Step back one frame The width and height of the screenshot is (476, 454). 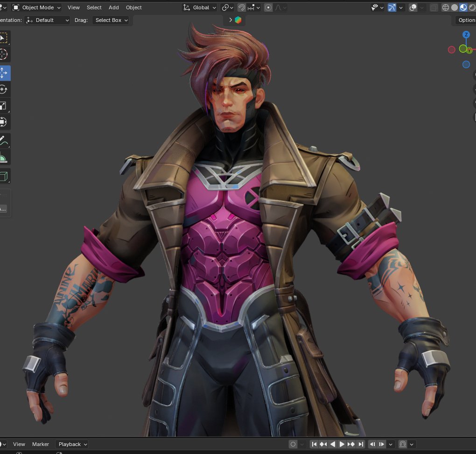pyautogui.click(x=372, y=444)
